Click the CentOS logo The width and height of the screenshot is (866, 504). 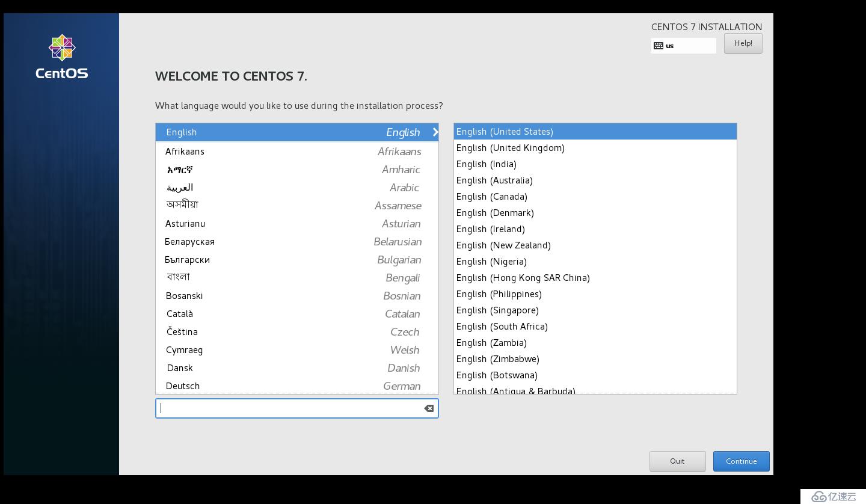pyautogui.click(x=62, y=57)
